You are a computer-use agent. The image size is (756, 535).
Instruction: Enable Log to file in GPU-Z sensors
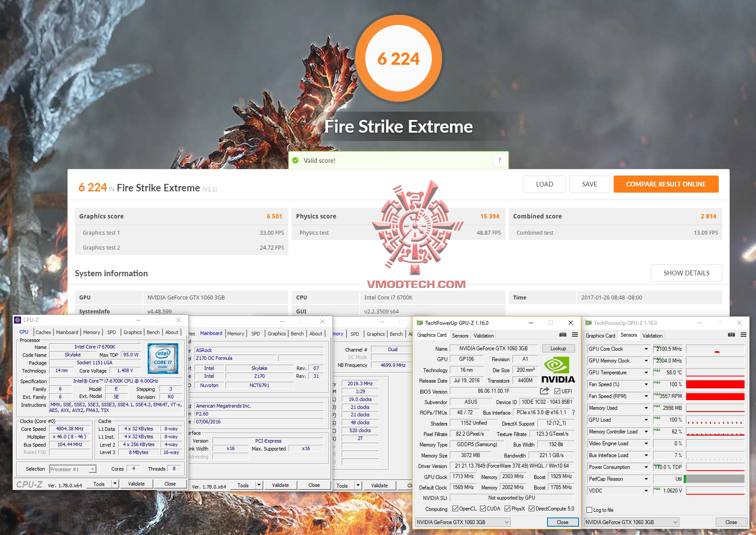tap(589, 510)
